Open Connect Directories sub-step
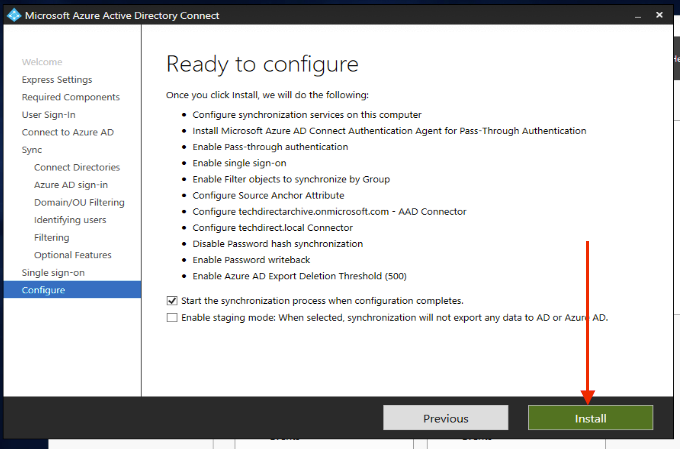 point(77,167)
